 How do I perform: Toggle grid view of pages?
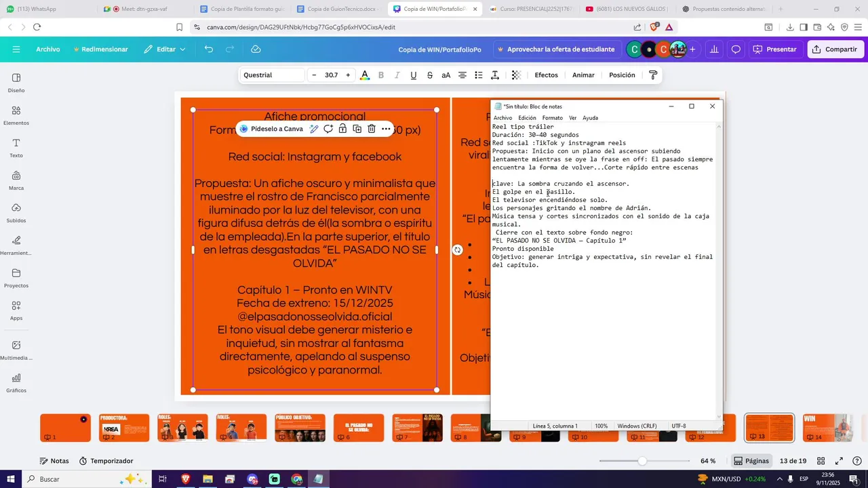click(821, 461)
